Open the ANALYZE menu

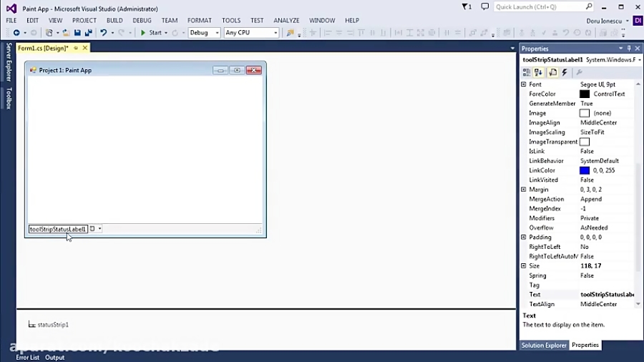pyautogui.click(x=286, y=21)
